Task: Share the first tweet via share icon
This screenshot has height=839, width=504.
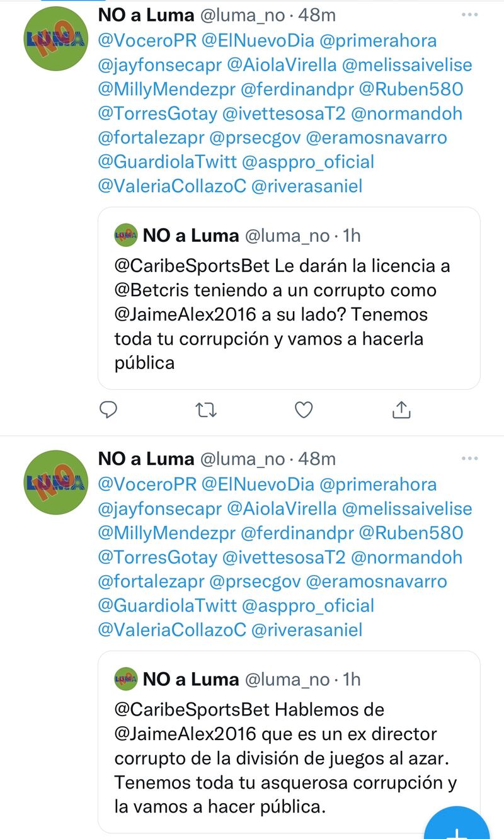Action: tap(401, 410)
